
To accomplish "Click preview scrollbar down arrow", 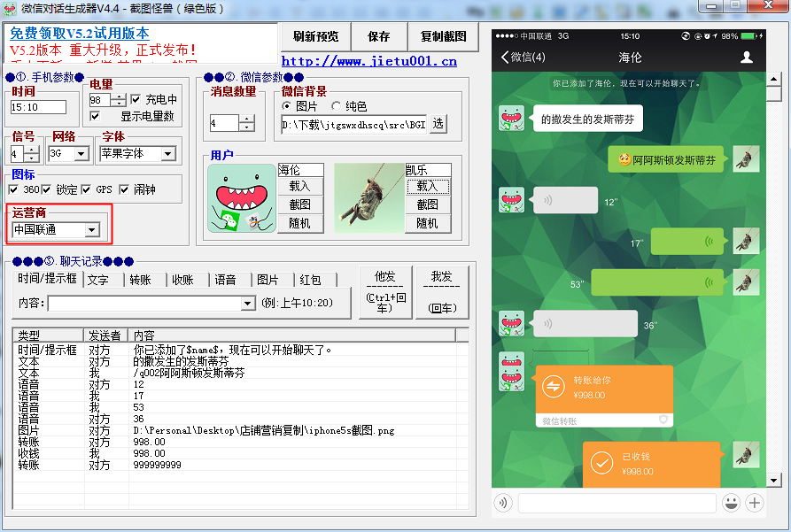I will [774, 480].
